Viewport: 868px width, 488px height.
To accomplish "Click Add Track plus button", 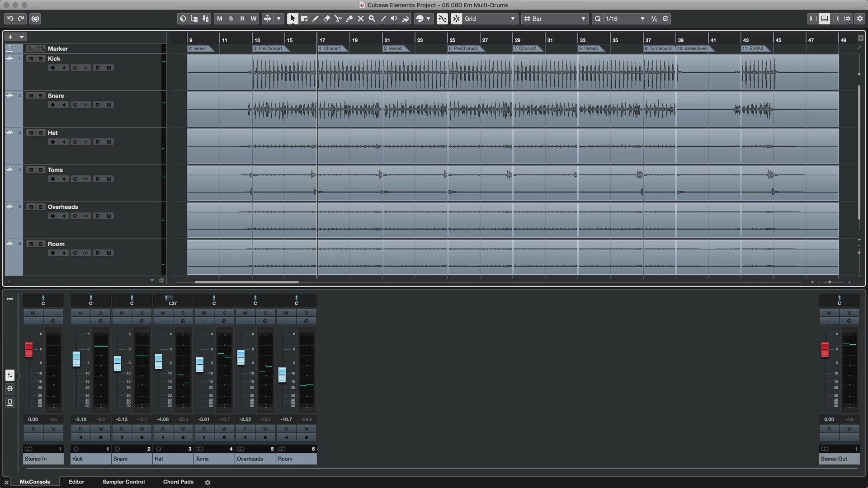I will (x=10, y=37).
